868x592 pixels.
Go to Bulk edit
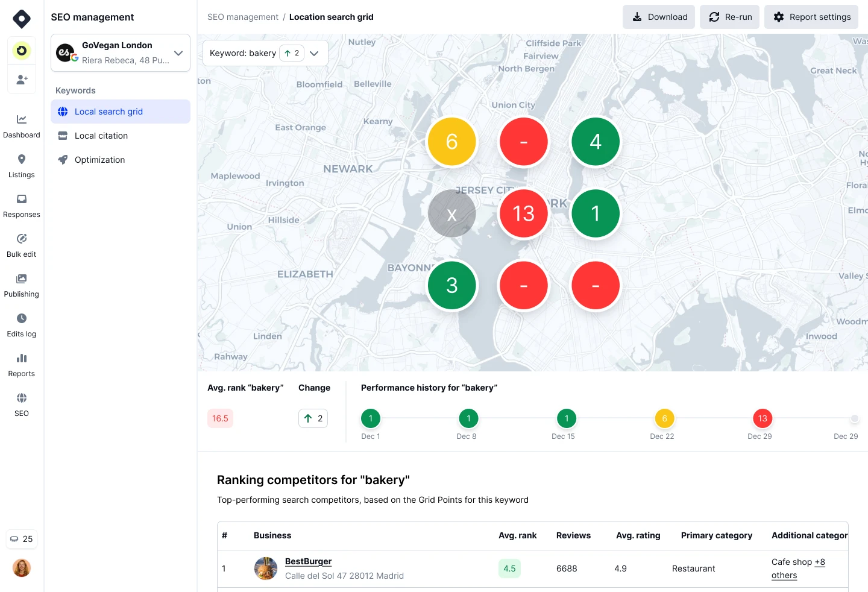pos(22,245)
